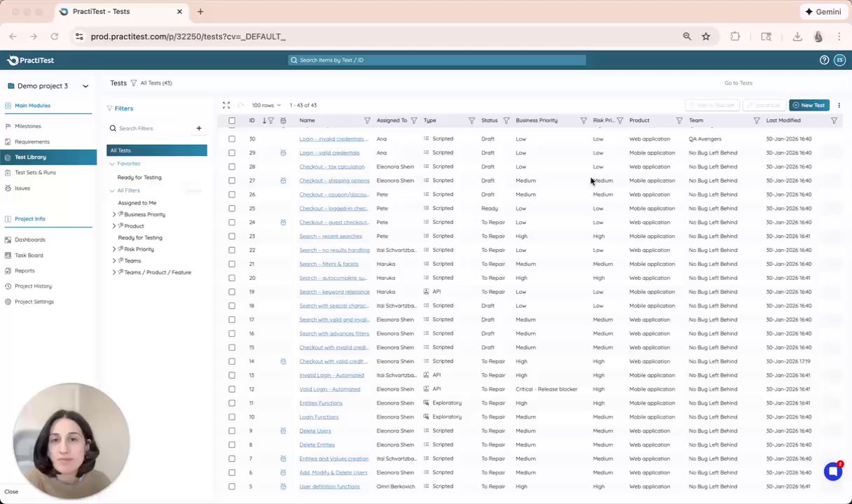Screen dimensions: 852x504
Task: Open the Help question mark icon
Action: [824, 60]
